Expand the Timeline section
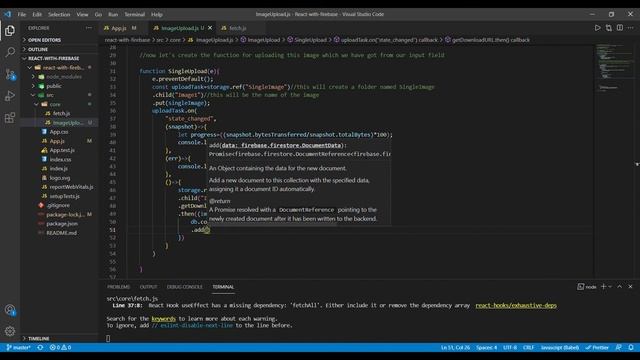This screenshot has width=640, height=360. click(x=60, y=338)
